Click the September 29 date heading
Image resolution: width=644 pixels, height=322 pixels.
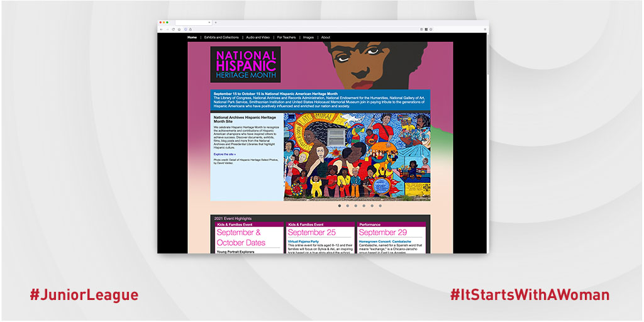[x=383, y=233]
